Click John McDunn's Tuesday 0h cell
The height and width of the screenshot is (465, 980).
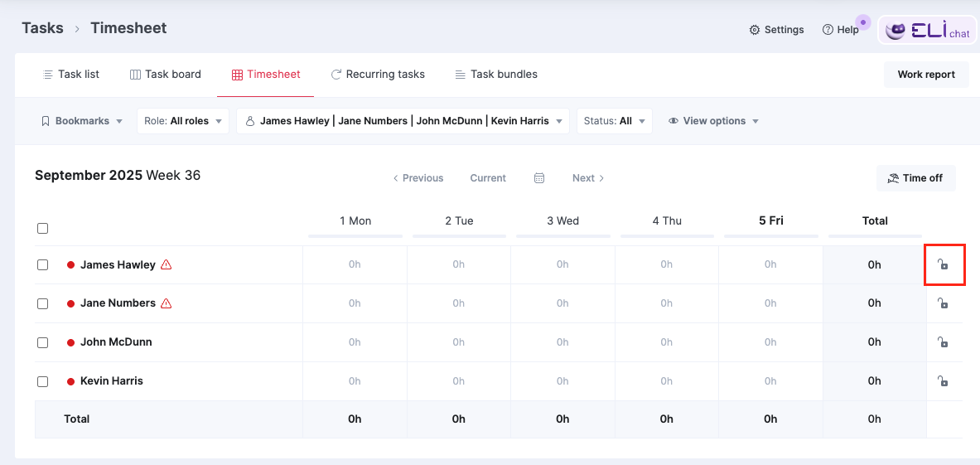click(459, 342)
